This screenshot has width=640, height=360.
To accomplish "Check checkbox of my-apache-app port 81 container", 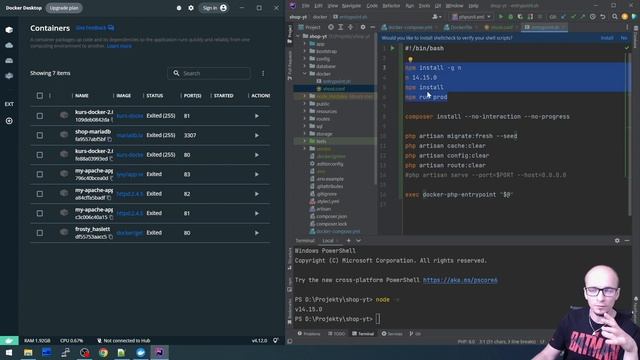I will (x=40, y=213).
